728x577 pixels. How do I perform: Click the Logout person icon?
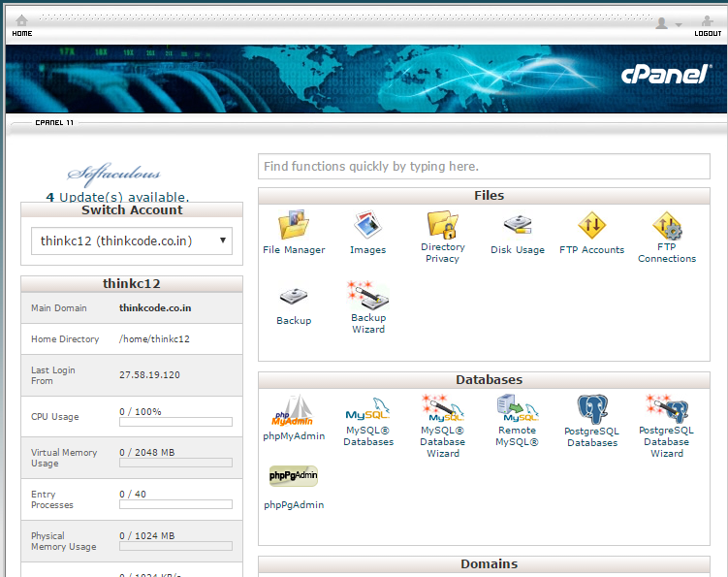click(707, 21)
